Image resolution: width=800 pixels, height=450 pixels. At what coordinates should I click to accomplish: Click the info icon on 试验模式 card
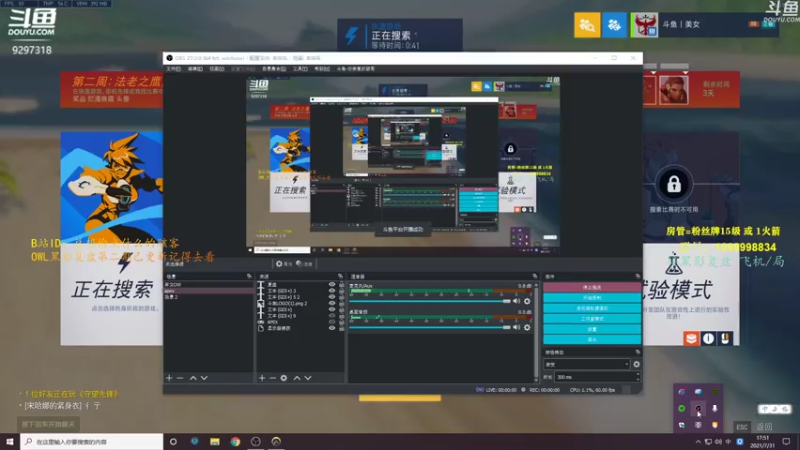[708, 338]
